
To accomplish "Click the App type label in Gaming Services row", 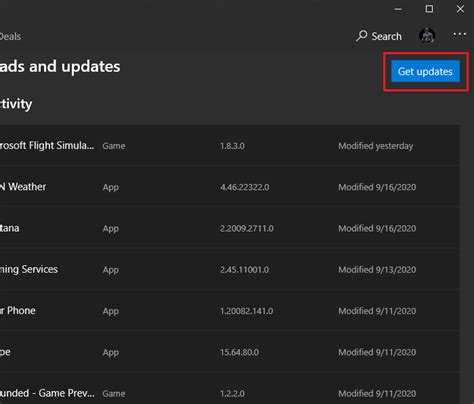I will point(111,270).
